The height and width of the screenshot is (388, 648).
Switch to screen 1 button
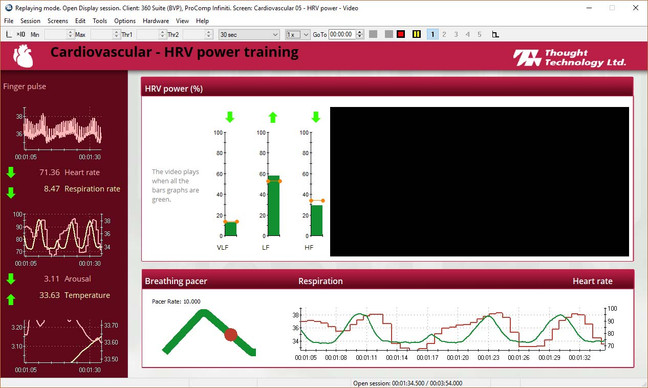(433, 34)
